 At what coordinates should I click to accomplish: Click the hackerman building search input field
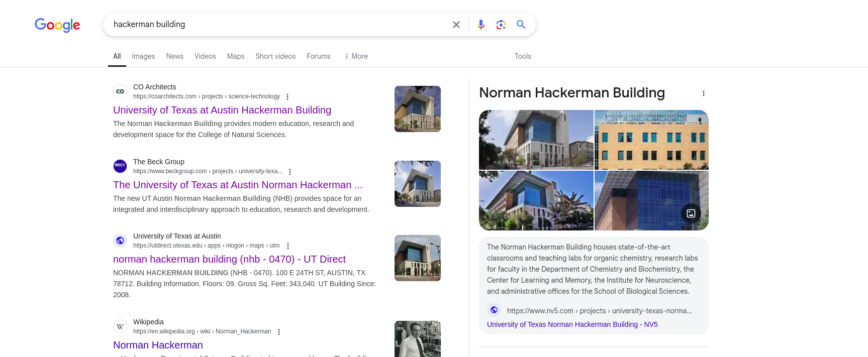tap(276, 25)
